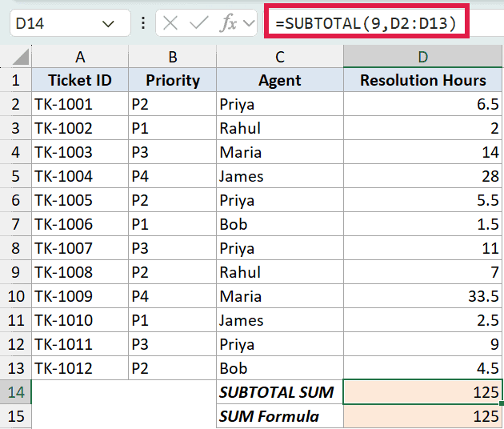Click the formula bar with SUBTOTAL formula
504x429 pixels.
coord(366,23)
